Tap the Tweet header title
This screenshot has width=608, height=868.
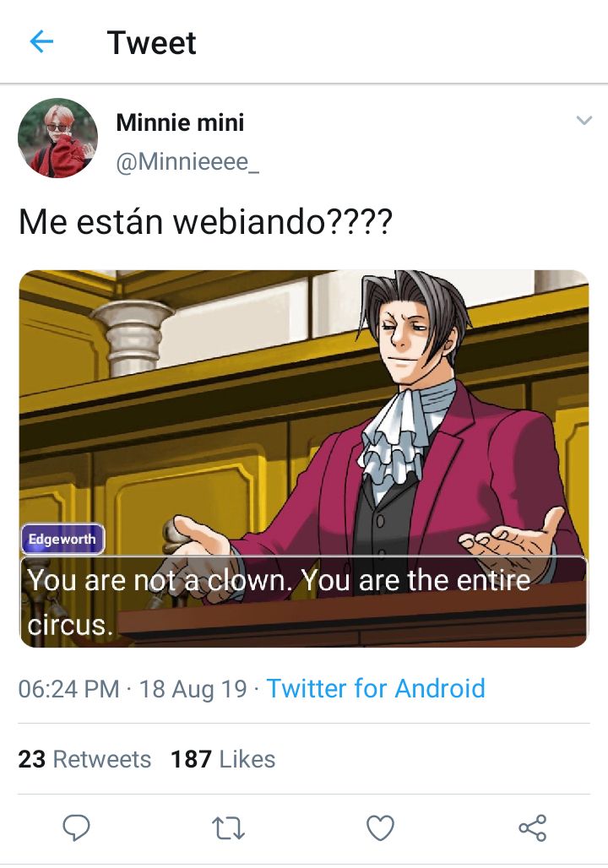point(151,42)
